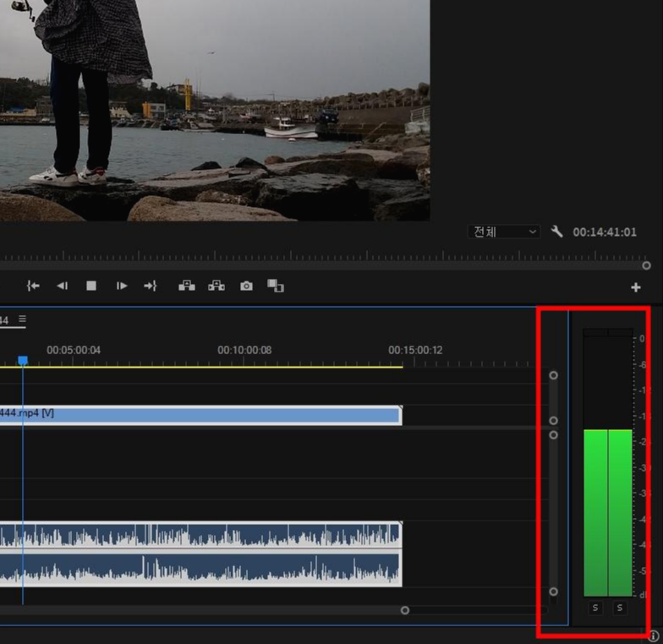Step back one frame
This screenshot has width=663, height=644.
pyautogui.click(x=63, y=286)
